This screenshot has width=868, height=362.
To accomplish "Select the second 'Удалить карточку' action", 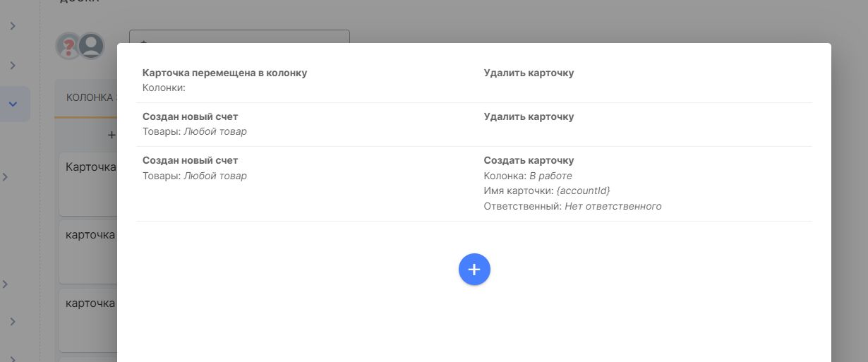I will (529, 116).
